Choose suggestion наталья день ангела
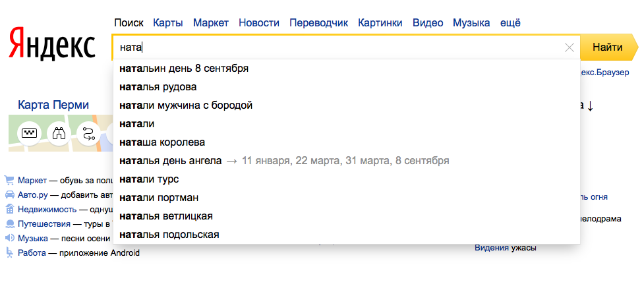 [x=347, y=161]
